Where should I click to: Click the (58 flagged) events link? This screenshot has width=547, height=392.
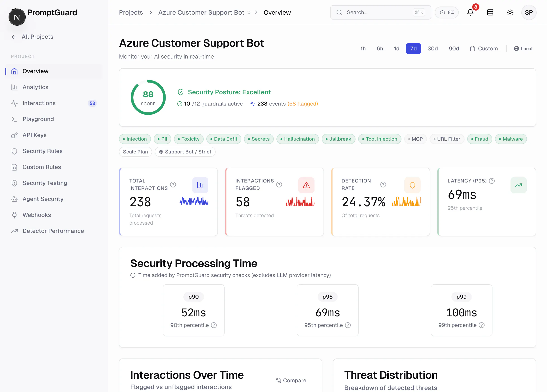click(x=303, y=104)
